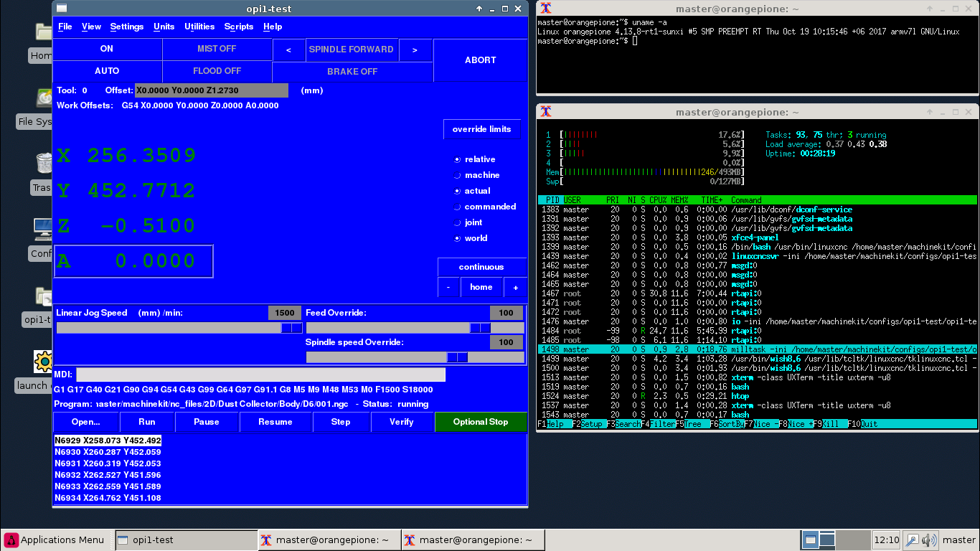The height and width of the screenshot is (551, 980).
Task: Toggle the BRAKE OFF spindle brake button
Action: point(352,72)
